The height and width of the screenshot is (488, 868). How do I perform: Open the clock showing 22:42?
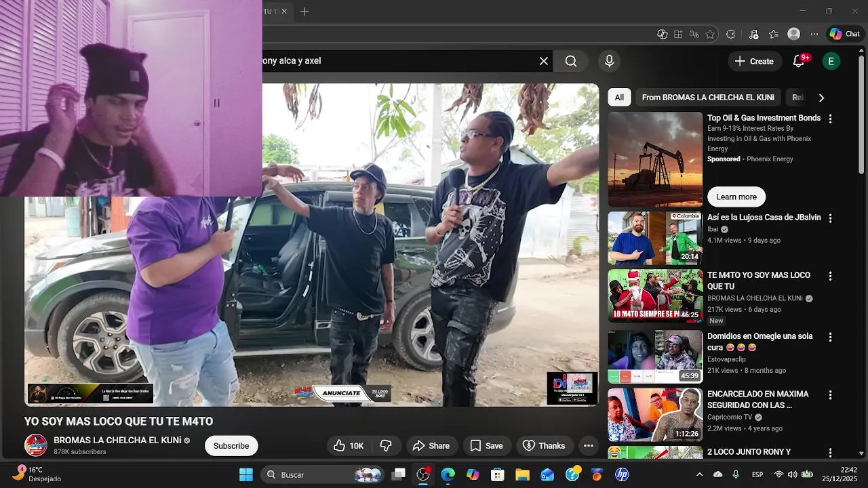click(x=838, y=474)
